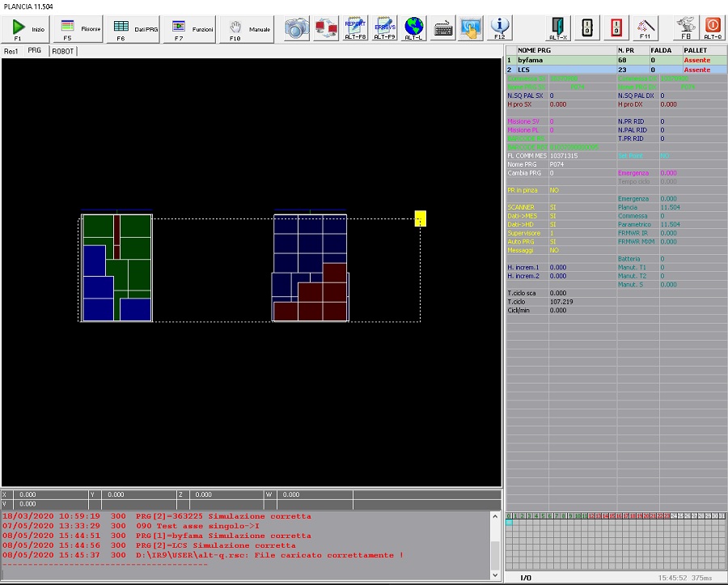Click the yellow robot gripper marker
The image size is (728, 585).
(x=420, y=218)
